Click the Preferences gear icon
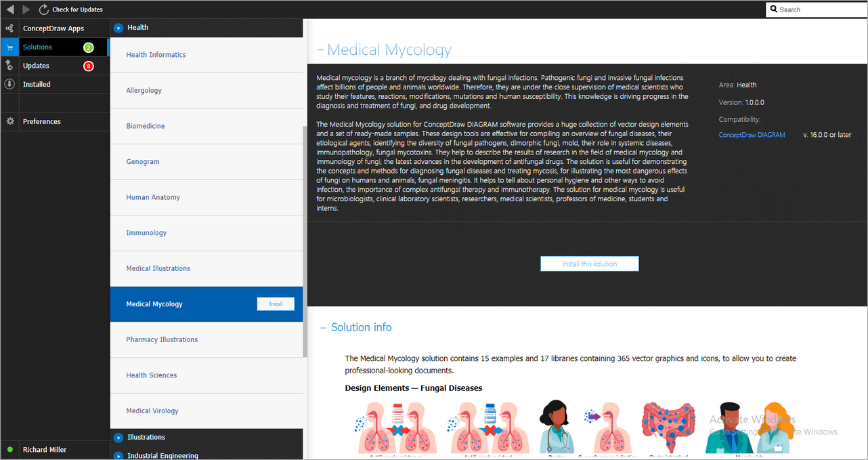Screen dimensions: 868x460 coord(9,121)
